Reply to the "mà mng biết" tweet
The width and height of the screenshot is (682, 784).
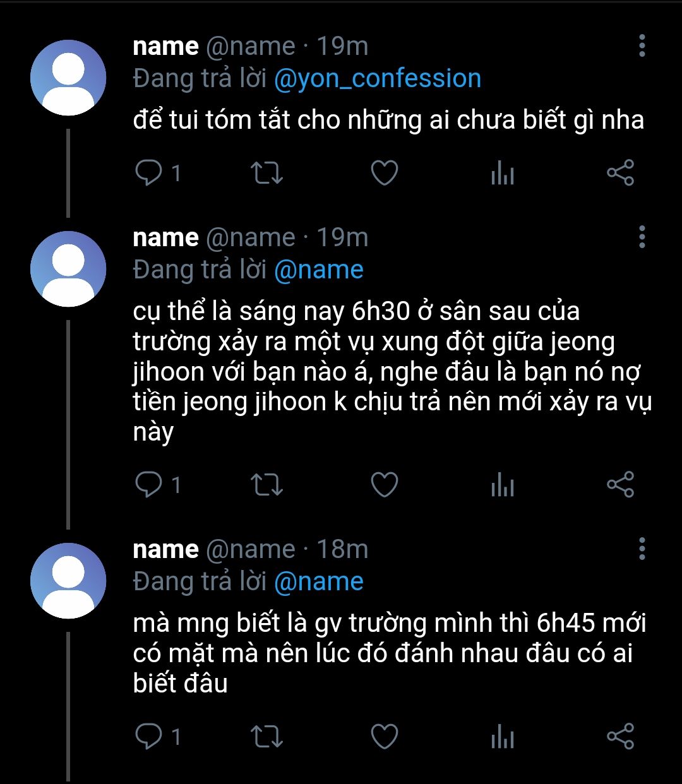(x=149, y=736)
